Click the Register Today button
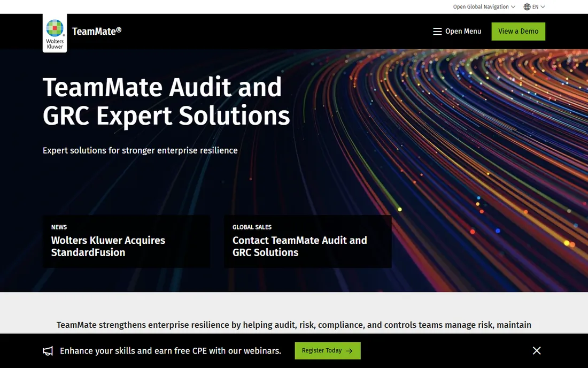The height and width of the screenshot is (368, 588). [328, 351]
